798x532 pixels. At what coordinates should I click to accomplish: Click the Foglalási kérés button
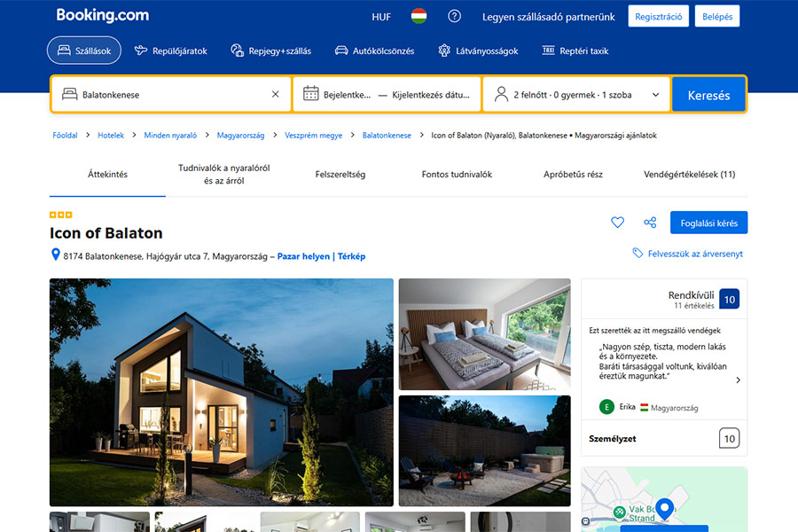(708, 223)
